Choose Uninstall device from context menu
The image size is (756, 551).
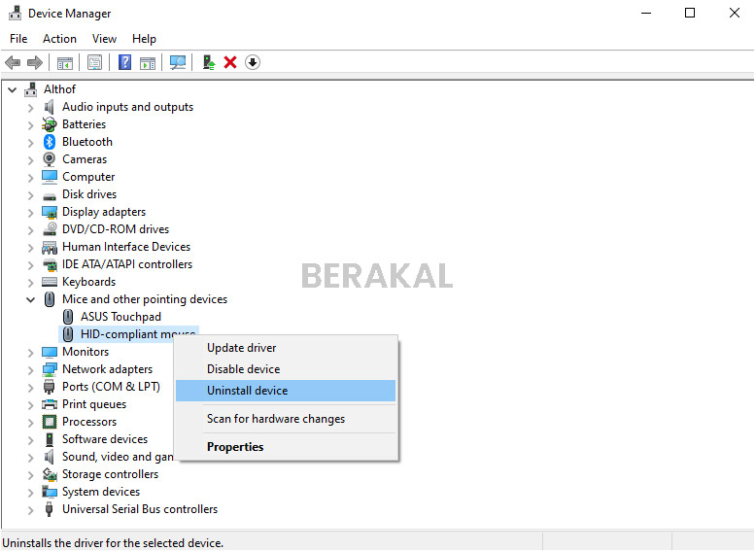pos(247,391)
